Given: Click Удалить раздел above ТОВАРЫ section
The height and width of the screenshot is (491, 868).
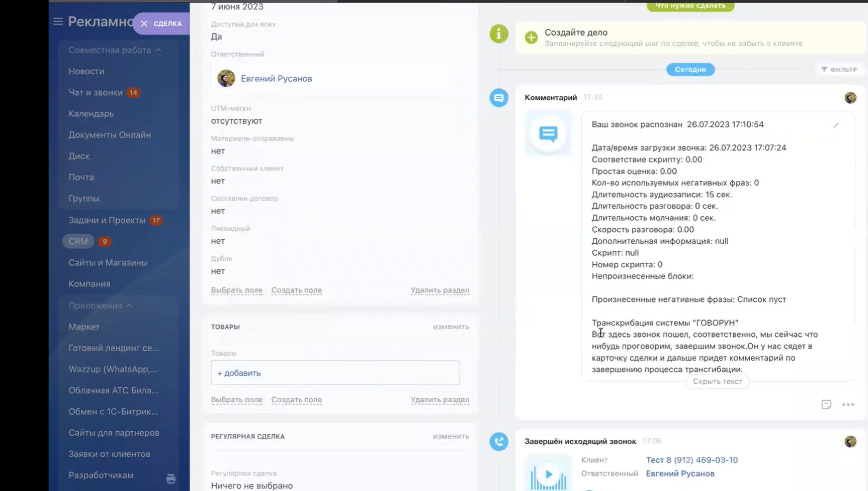Looking at the screenshot, I should (x=440, y=290).
